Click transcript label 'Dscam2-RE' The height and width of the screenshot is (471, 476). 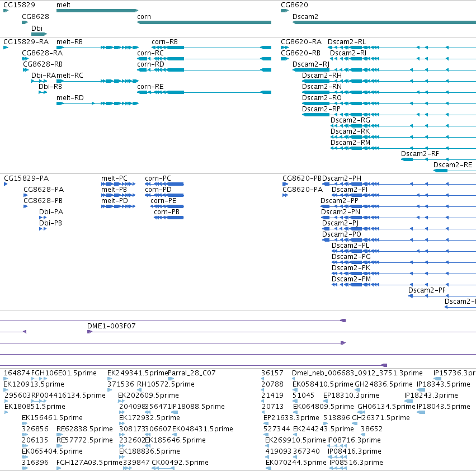[x=453, y=165]
